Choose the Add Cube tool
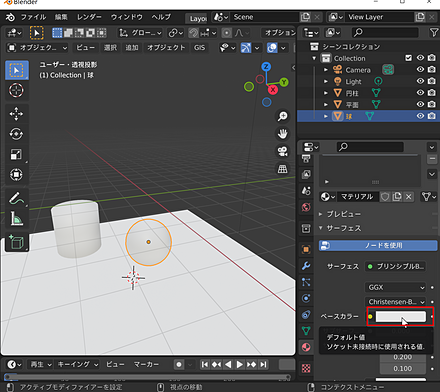440x392 pixels. click(x=16, y=242)
